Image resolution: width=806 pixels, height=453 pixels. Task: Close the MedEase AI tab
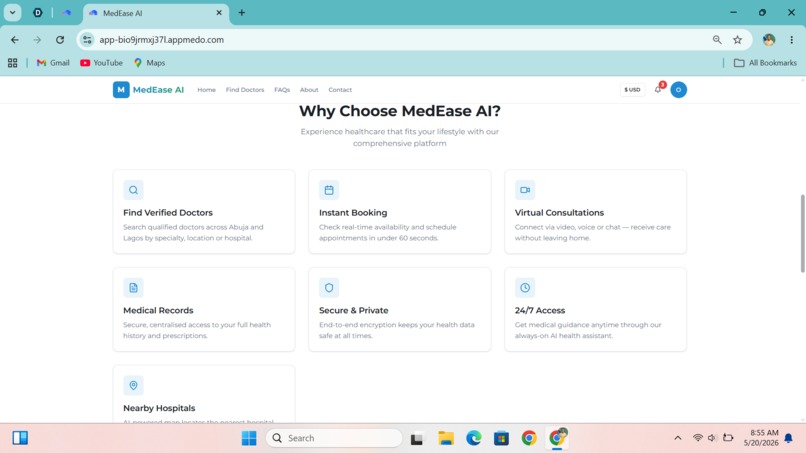pyautogui.click(x=219, y=13)
